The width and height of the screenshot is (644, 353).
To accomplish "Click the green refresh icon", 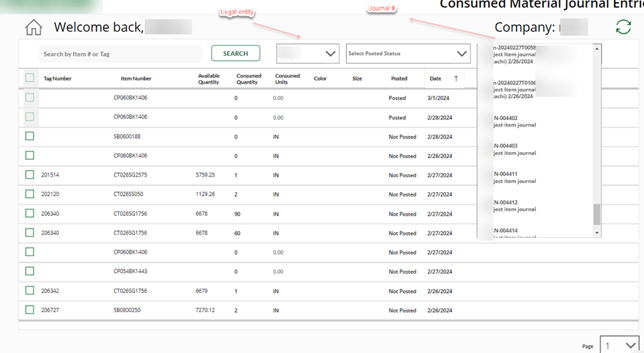I will point(623,27).
